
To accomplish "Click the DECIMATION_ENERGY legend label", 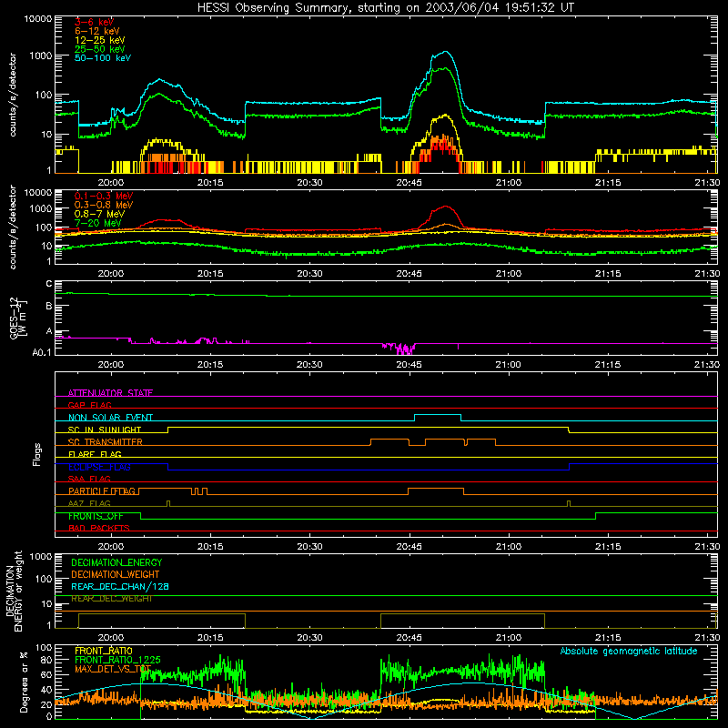I will pyautogui.click(x=116, y=562).
